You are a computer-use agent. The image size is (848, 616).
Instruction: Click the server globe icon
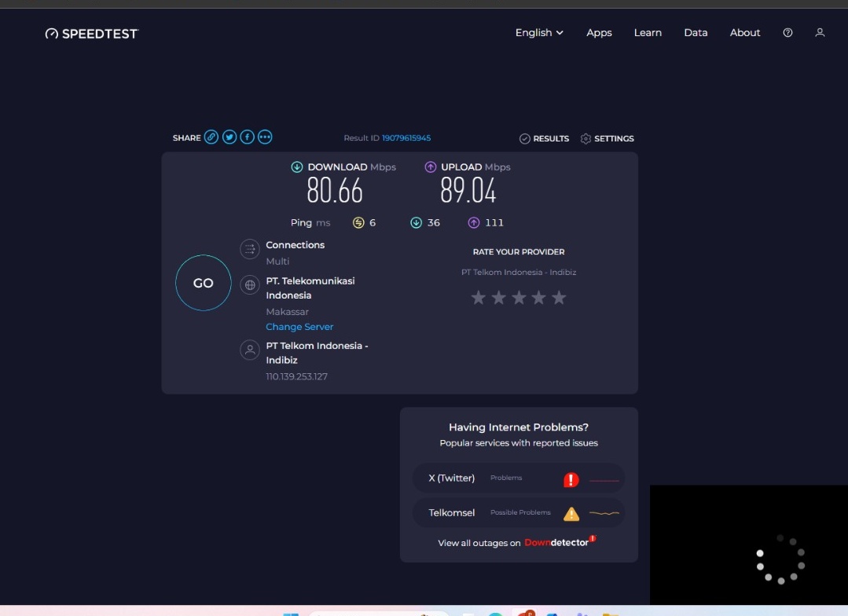(250, 285)
